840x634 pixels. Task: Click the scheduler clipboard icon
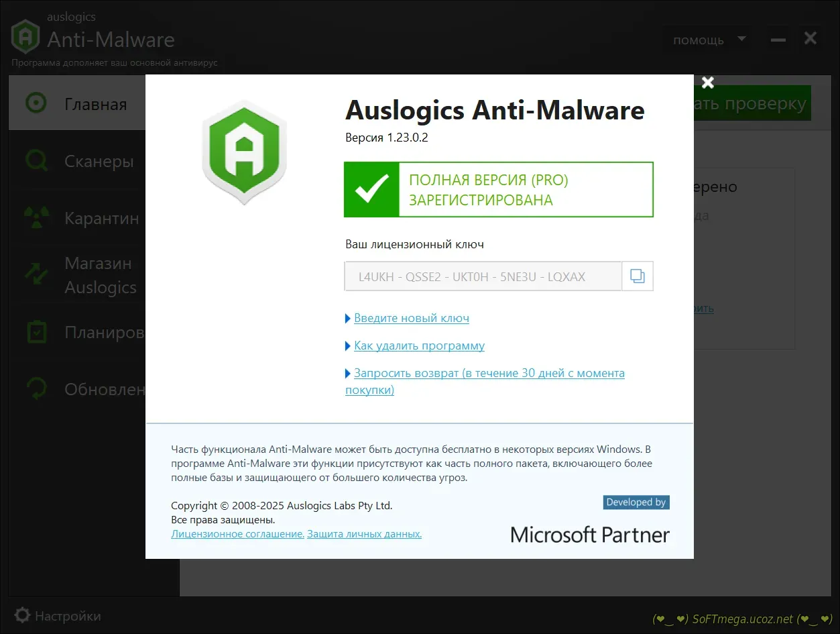click(36, 332)
